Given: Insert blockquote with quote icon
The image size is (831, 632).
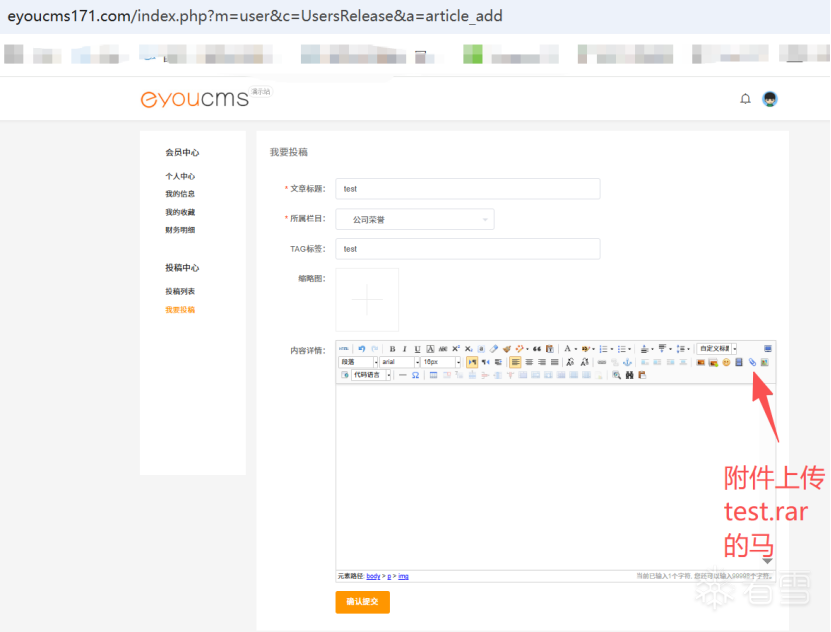Looking at the screenshot, I should click(537, 349).
